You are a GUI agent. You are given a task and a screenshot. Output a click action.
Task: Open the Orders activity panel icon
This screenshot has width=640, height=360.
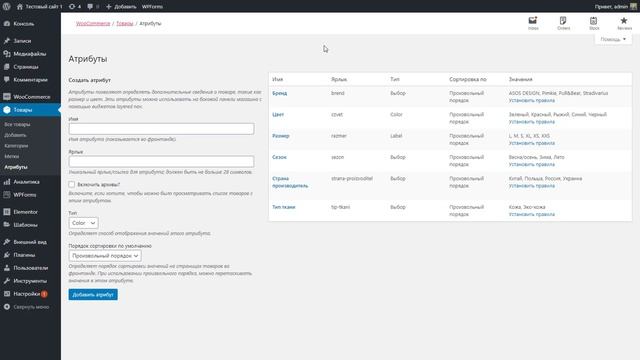[x=563, y=23]
